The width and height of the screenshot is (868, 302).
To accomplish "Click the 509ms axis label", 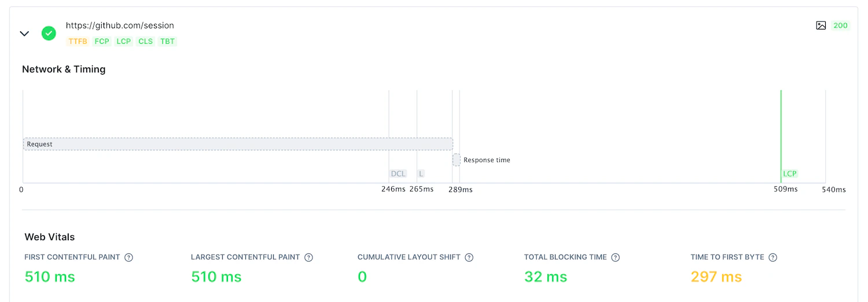I will (x=786, y=189).
